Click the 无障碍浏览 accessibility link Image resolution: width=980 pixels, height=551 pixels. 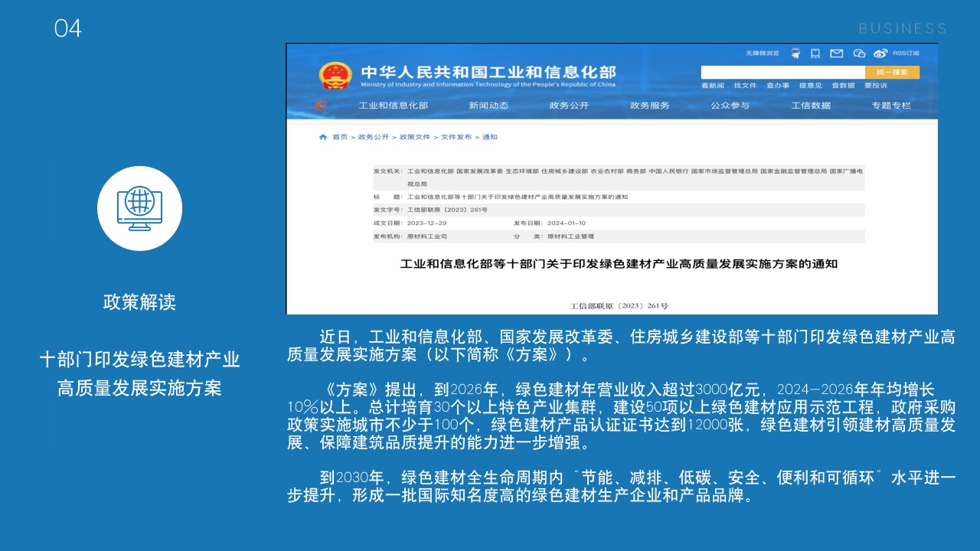click(762, 54)
